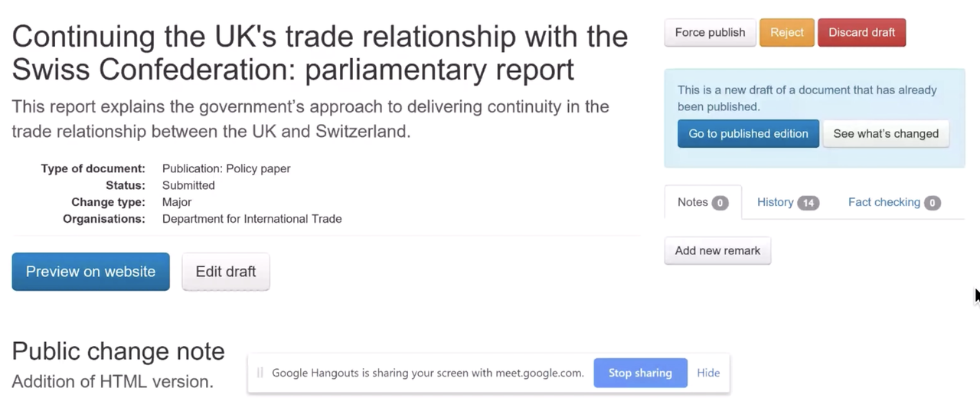Screen dimensions: 980x398
Task: Click the History count badge showing 14
Action: pos(808,204)
